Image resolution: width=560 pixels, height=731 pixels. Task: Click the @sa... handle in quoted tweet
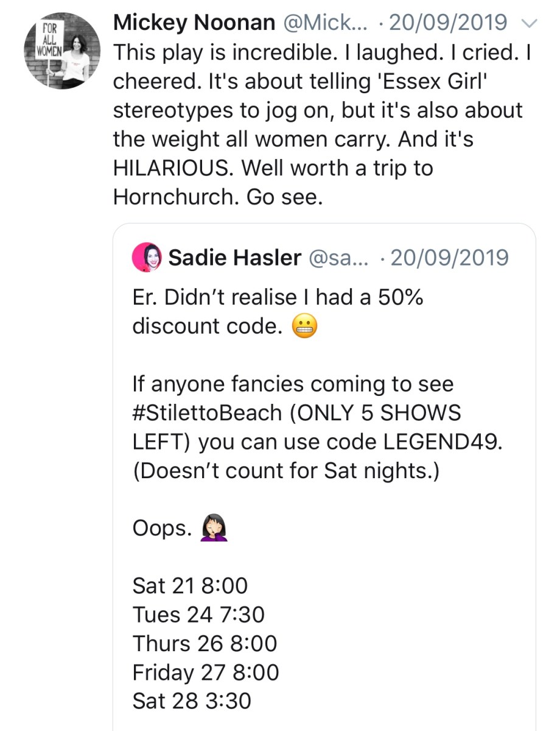tap(337, 258)
